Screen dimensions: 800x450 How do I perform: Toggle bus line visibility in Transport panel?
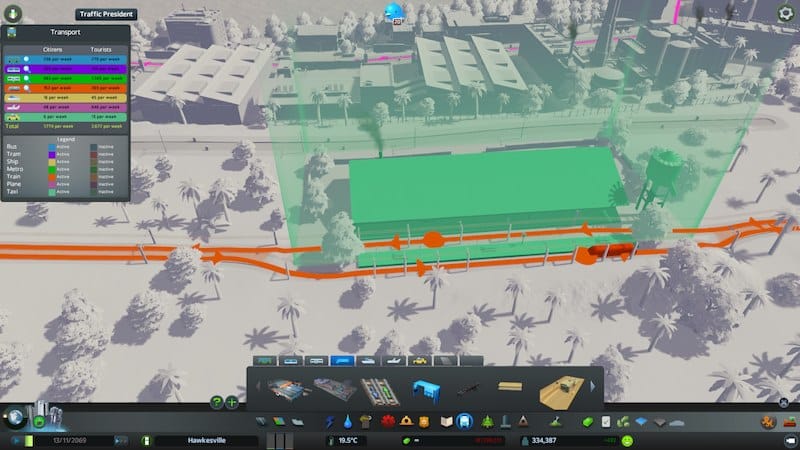click(x=27, y=58)
